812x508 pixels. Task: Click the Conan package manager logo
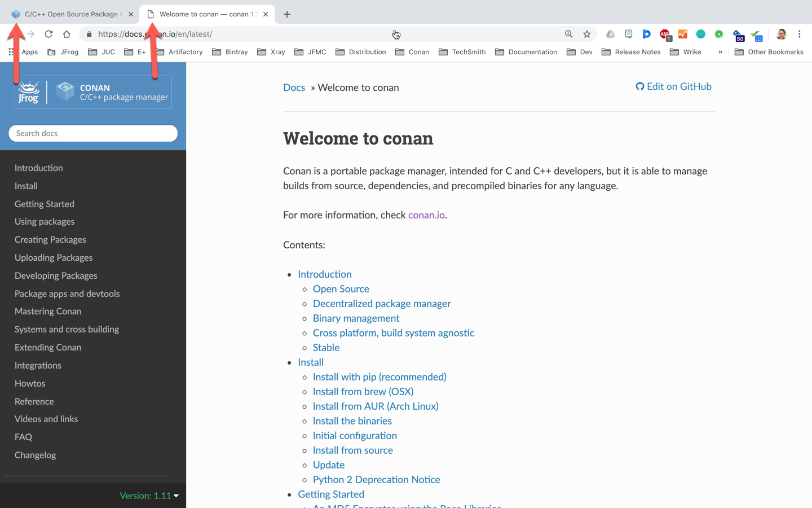[x=65, y=90]
